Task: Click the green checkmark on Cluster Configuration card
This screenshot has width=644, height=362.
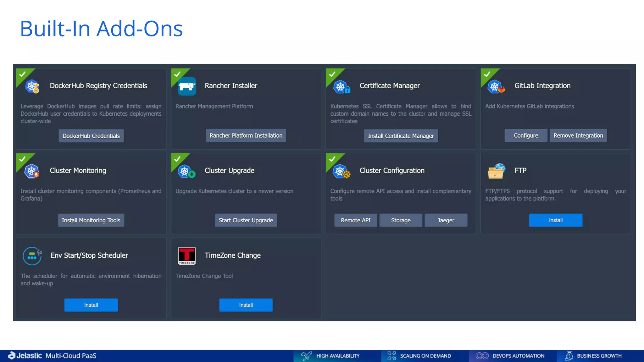Action: pos(332,159)
